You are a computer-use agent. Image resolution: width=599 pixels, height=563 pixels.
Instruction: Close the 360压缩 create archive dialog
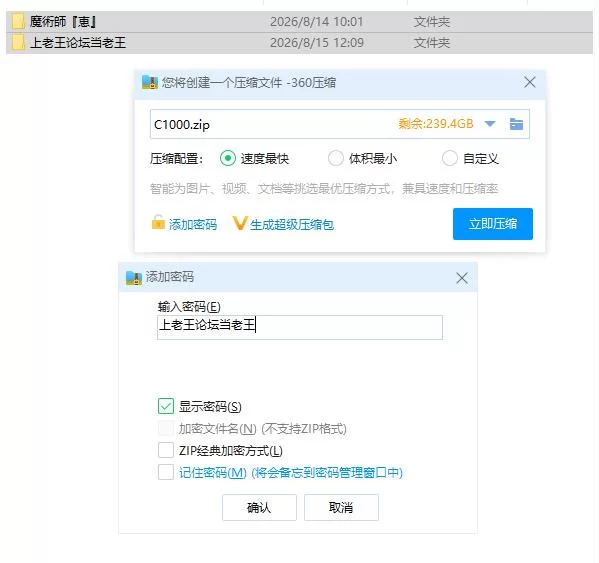click(529, 82)
